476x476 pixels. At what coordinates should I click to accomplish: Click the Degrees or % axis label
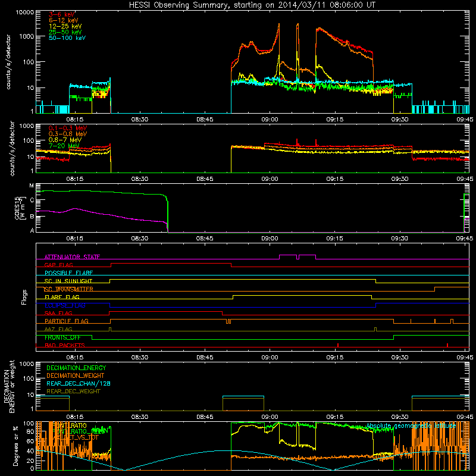(x=15, y=446)
